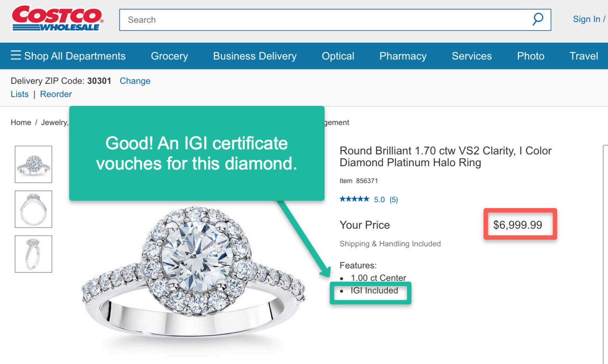Viewport: 608px width, 364px height.
Task: Open the (5) reviews link
Action: point(393,199)
